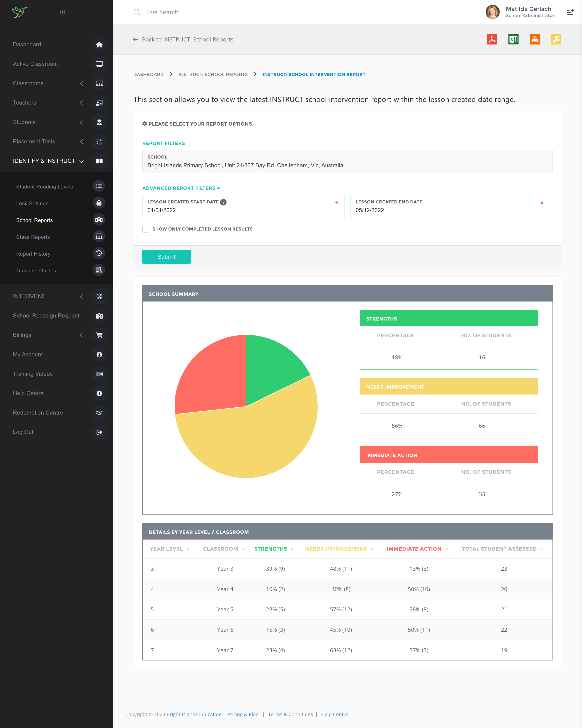
Task: Expand the INTERVENE menu section
Action: click(x=29, y=296)
